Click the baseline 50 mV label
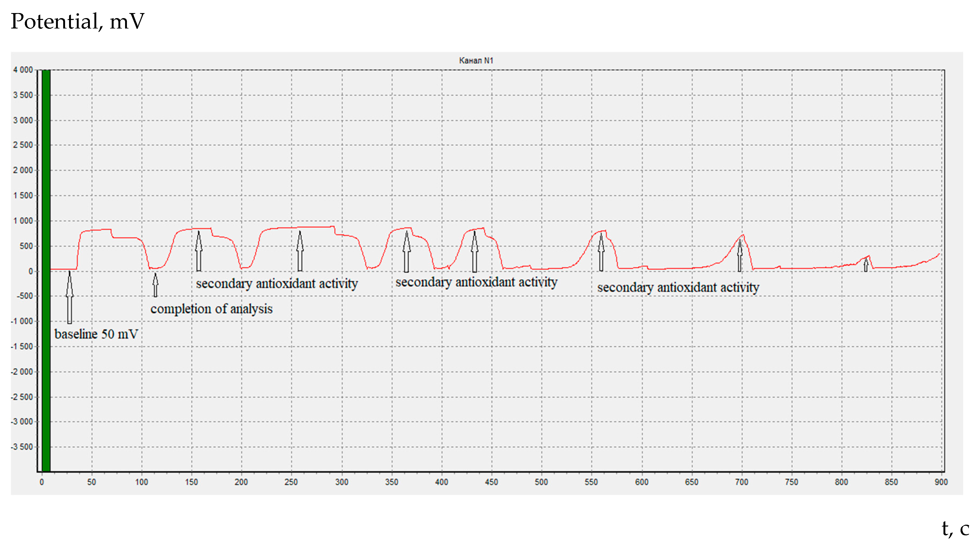 96,334
